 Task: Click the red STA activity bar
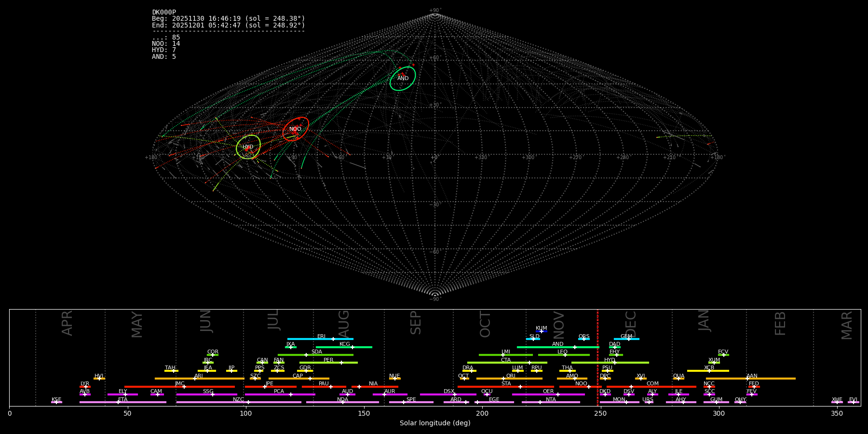pyautogui.click(x=506, y=387)
